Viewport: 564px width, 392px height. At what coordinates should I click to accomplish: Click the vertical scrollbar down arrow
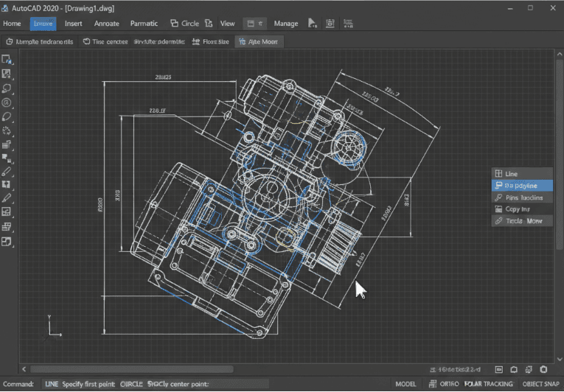[560, 359]
